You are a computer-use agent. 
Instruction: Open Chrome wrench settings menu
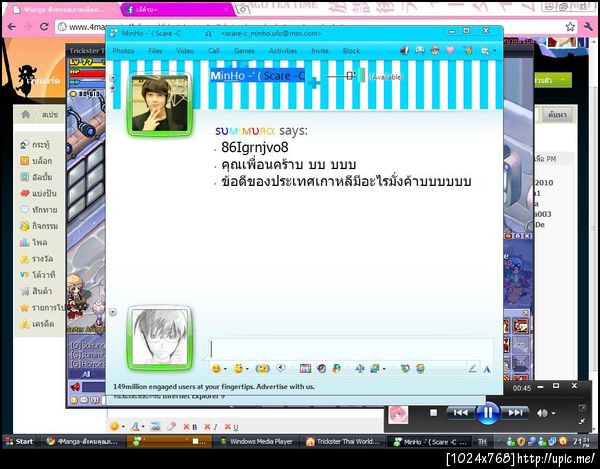click(588, 26)
